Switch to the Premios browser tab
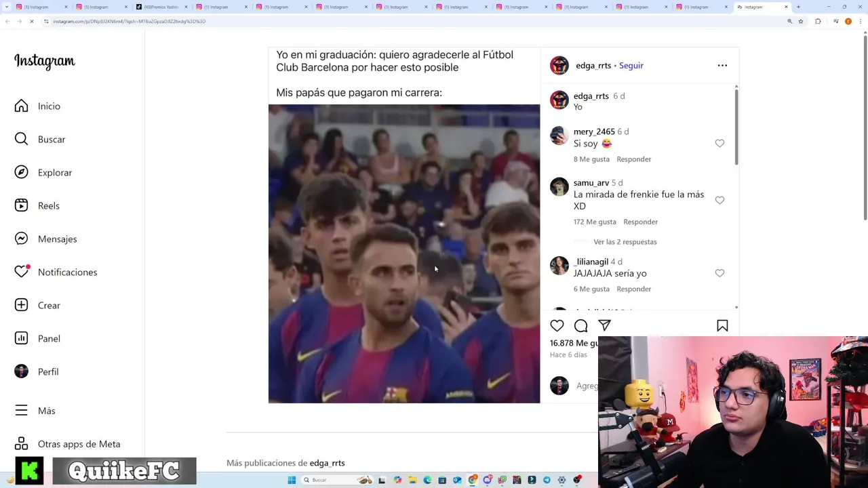Viewport: 868px width, 488px height. pyautogui.click(x=160, y=7)
